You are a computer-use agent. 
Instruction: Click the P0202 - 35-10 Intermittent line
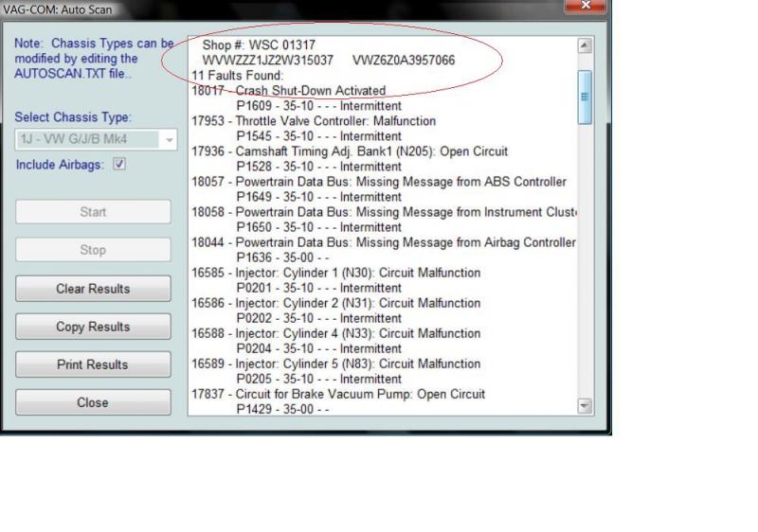click(x=319, y=319)
